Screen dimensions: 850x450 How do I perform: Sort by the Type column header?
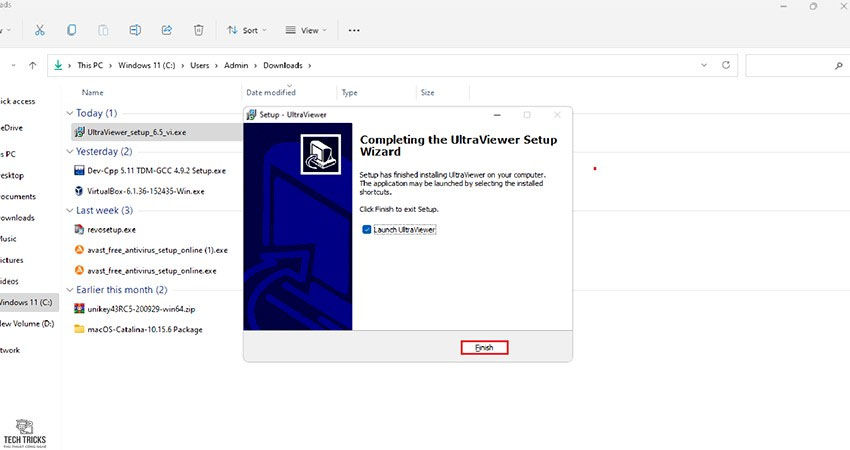pos(350,93)
